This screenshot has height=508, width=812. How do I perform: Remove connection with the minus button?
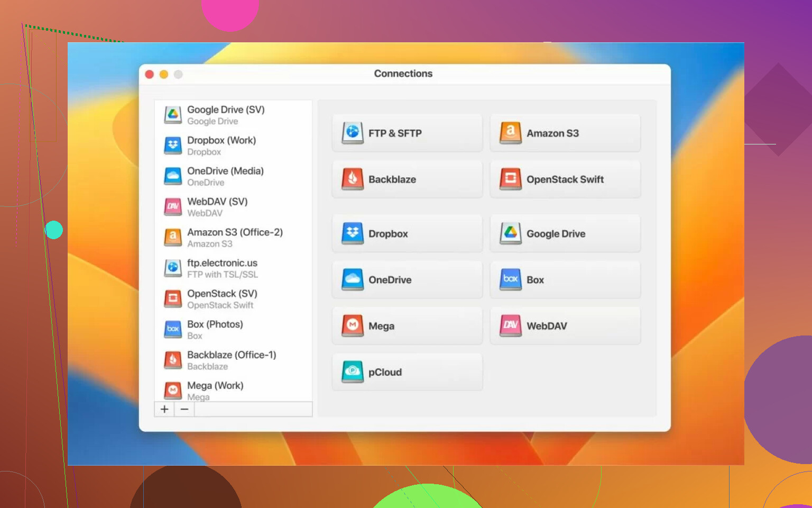(x=184, y=409)
